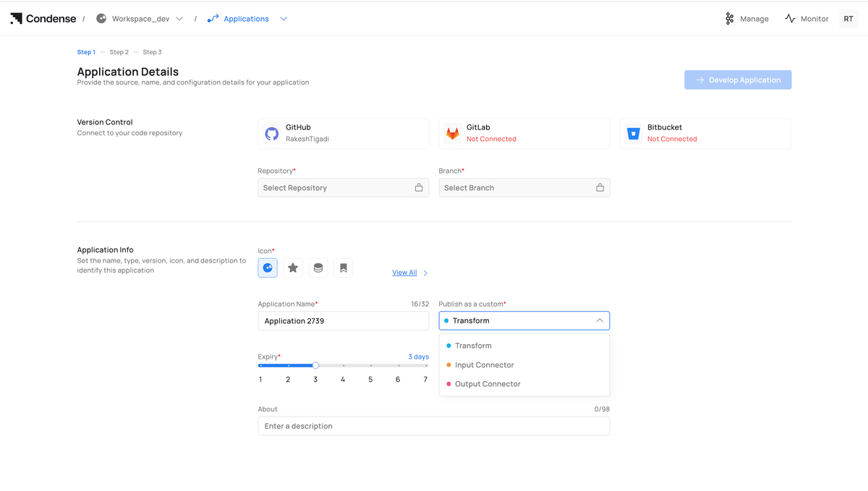Click lock icon in Repository field

419,187
